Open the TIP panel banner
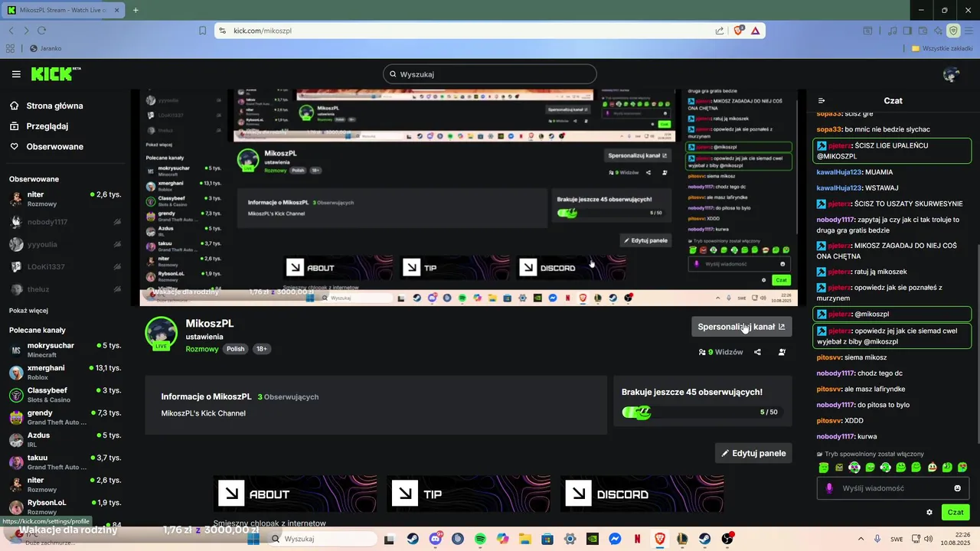Image resolution: width=980 pixels, height=551 pixels. click(469, 494)
